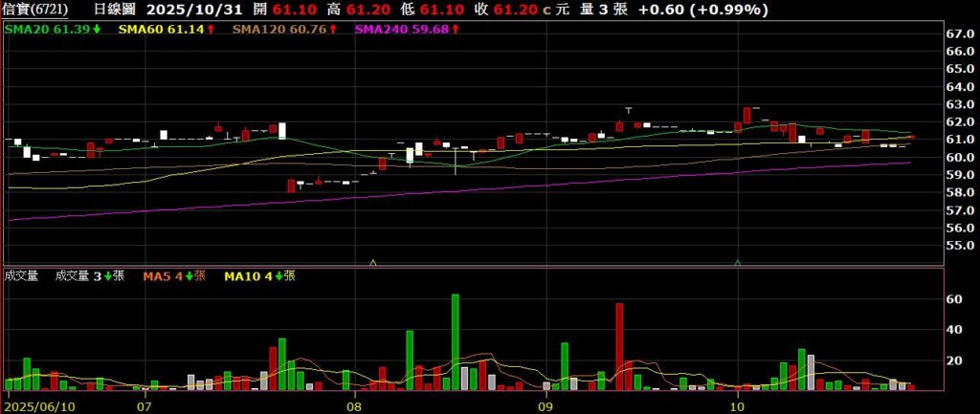Click the red up arrow beside SMA120
980x414 pixels.
click(331, 31)
